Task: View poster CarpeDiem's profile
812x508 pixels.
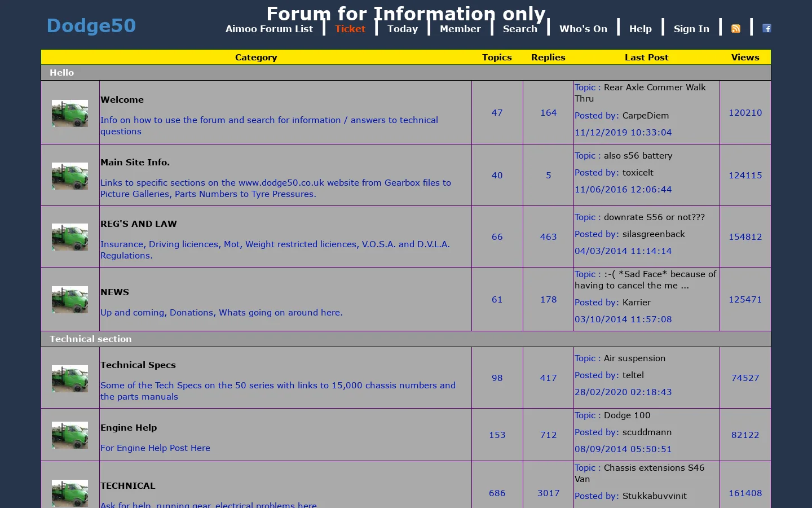Action: pyautogui.click(x=646, y=116)
